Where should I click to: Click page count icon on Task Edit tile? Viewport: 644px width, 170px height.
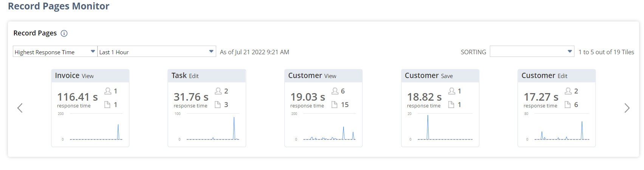(218, 105)
